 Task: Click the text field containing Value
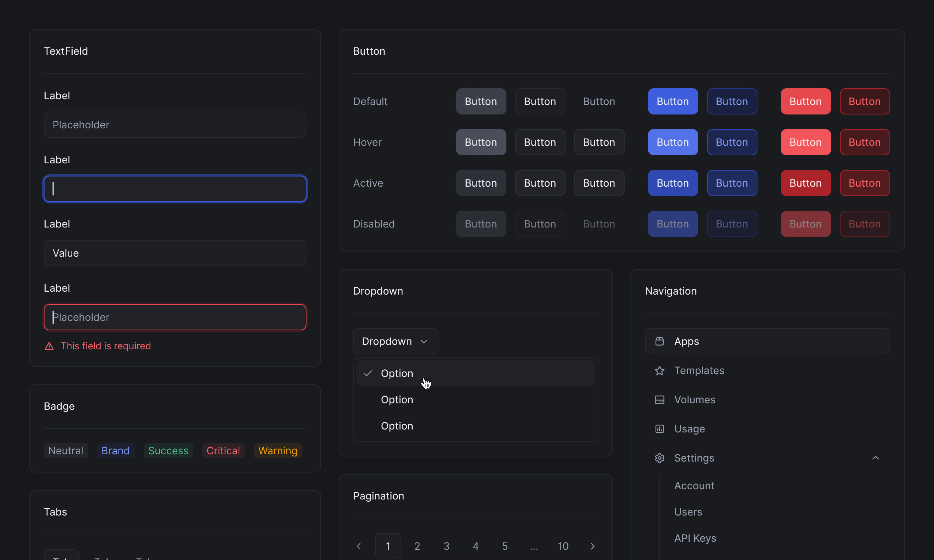175,253
